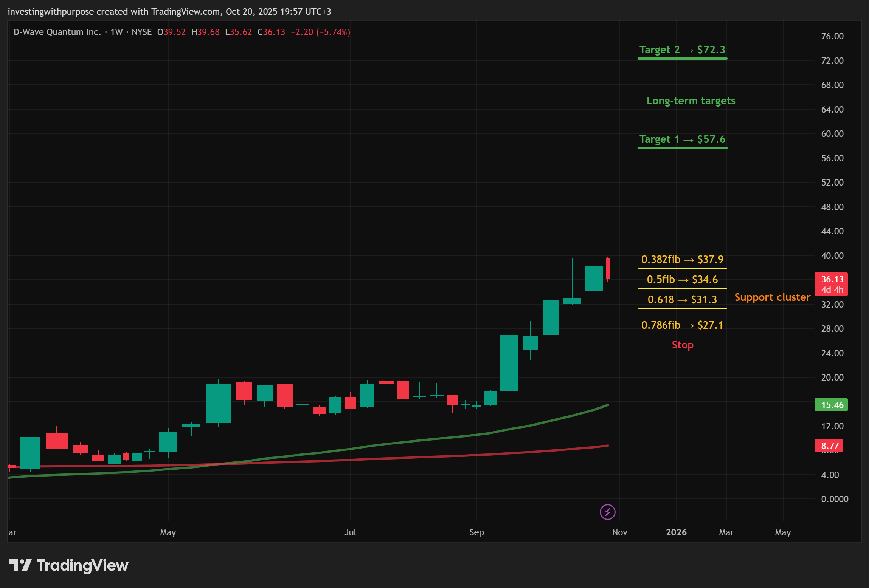Click the Sep label on time axis
This screenshot has width=869, height=588.
click(x=476, y=532)
